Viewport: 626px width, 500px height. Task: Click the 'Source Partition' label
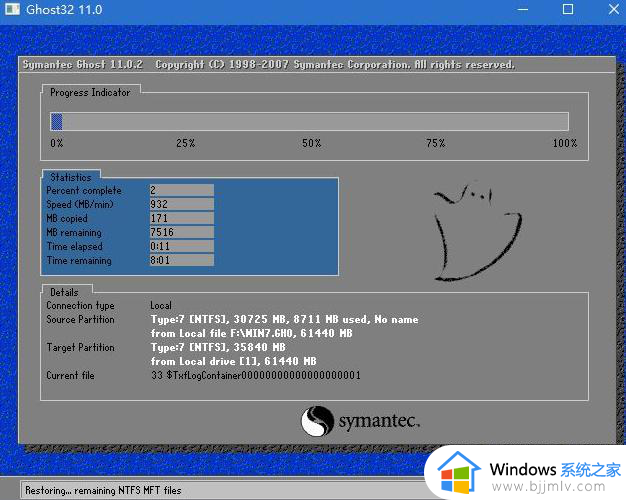point(80,319)
